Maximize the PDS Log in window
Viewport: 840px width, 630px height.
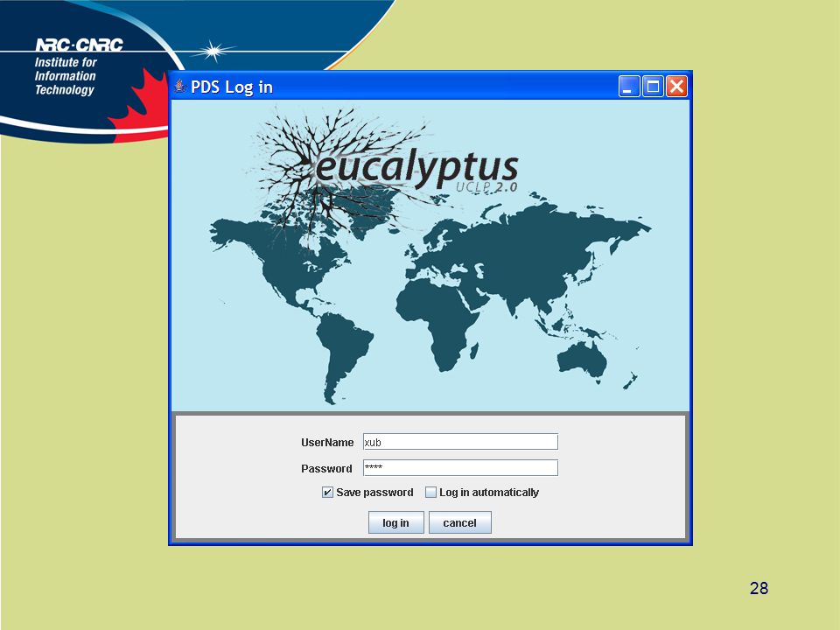pyautogui.click(x=653, y=87)
